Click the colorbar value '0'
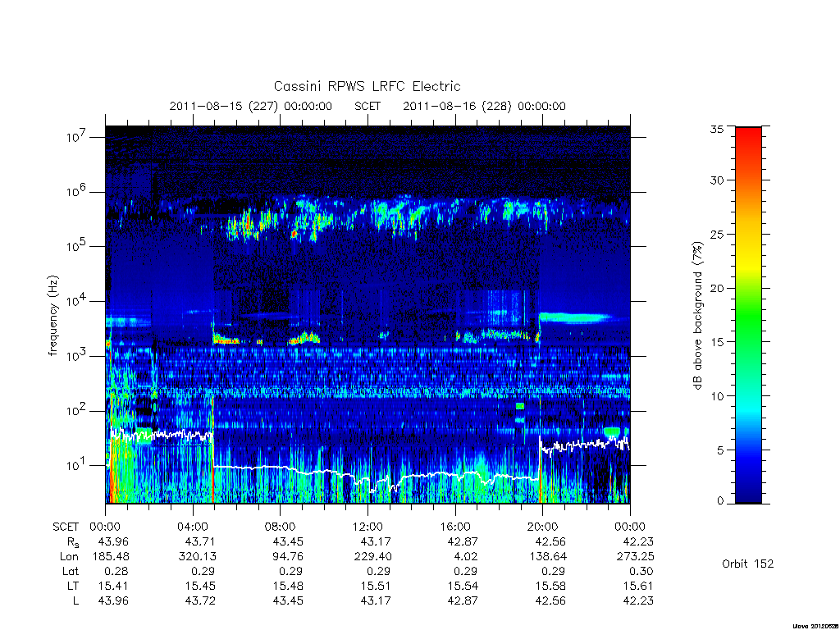Viewport: 840px width, 630px height. point(720,501)
